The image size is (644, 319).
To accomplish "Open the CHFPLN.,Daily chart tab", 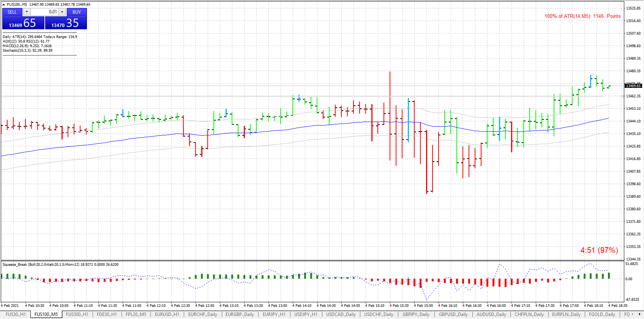I will (529, 314).
